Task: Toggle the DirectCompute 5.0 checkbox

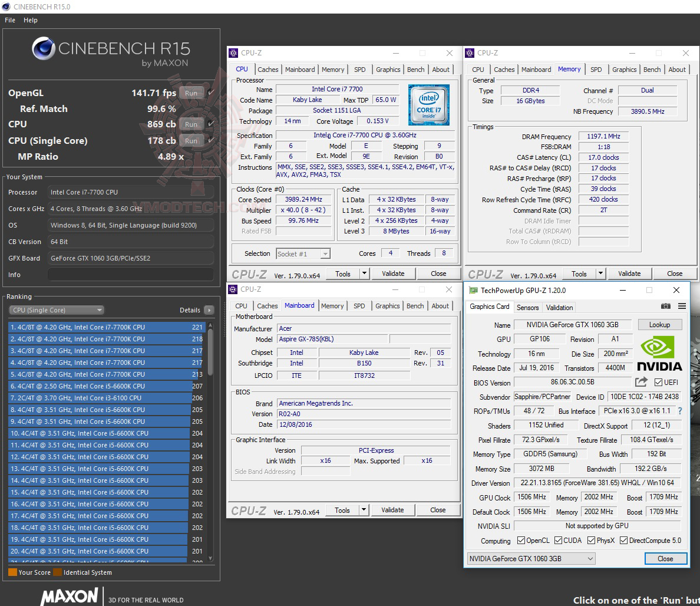Action: (x=623, y=541)
